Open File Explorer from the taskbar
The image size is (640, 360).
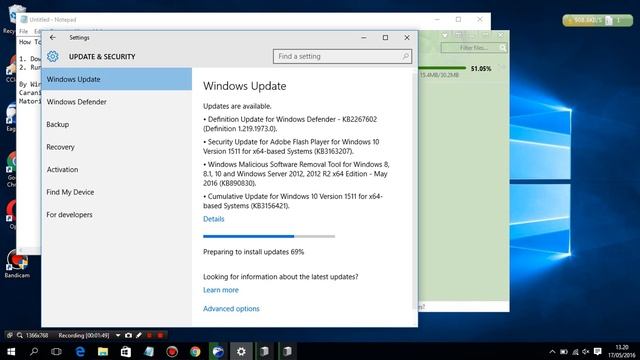[x=103, y=351]
